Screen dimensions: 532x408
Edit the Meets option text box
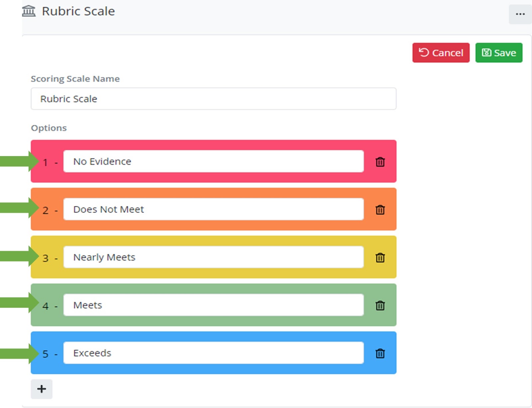tap(213, 305)
